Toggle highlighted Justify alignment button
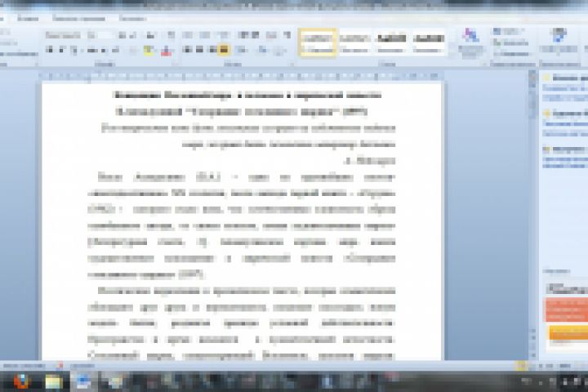The width and height of the screenshot is (588, 392). tap(224, 50)
